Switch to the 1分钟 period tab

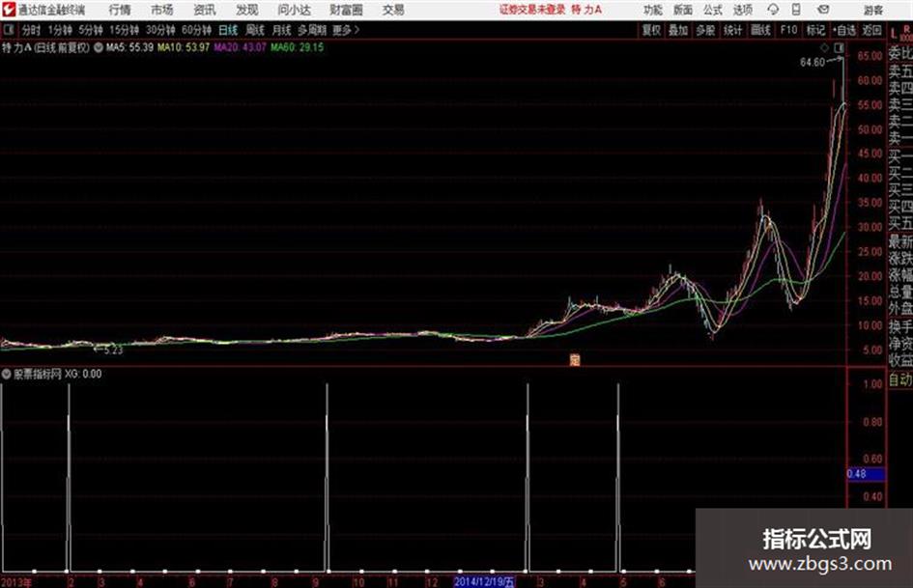coord(60,30)
